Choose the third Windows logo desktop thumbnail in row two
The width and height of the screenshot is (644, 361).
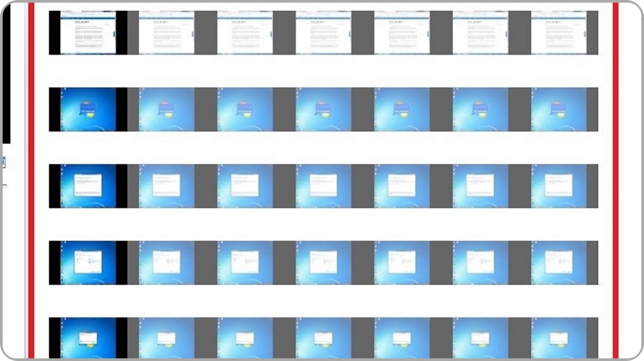point(245,109)
